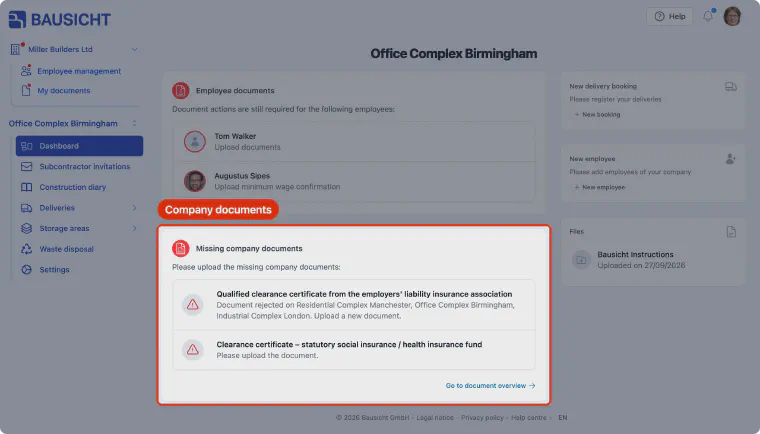The height and width of the screenshot is (434, 760).
Task: Click the Bausicht logo in the header
Action: pos(60,19)
